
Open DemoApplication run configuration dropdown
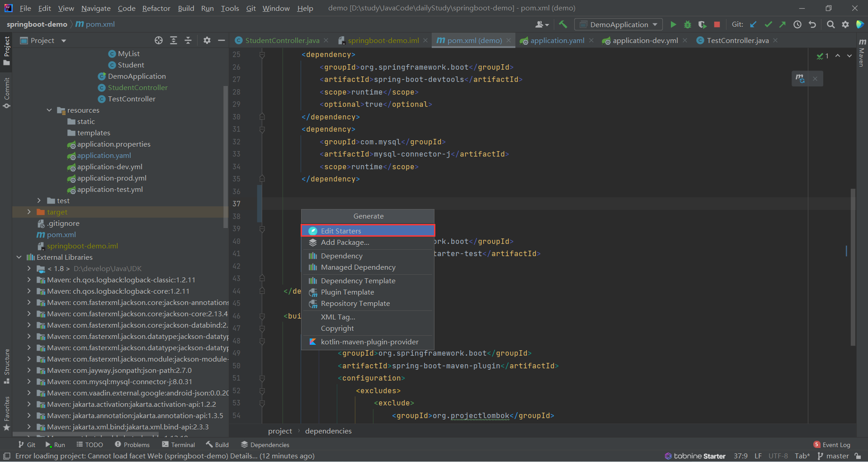pyautogui.click(x=618, y=24)
